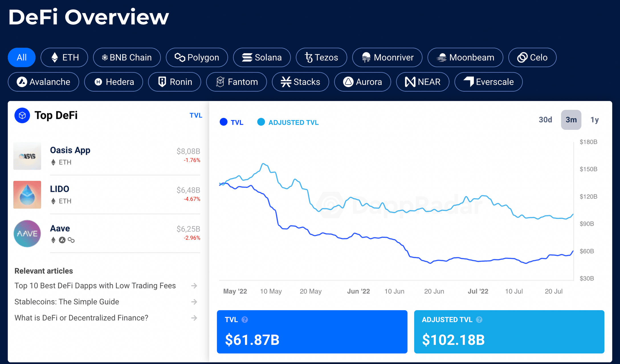Toggle ADJUSTED TVL series in legend
The image size is (620, 364).
coord(288,122)
